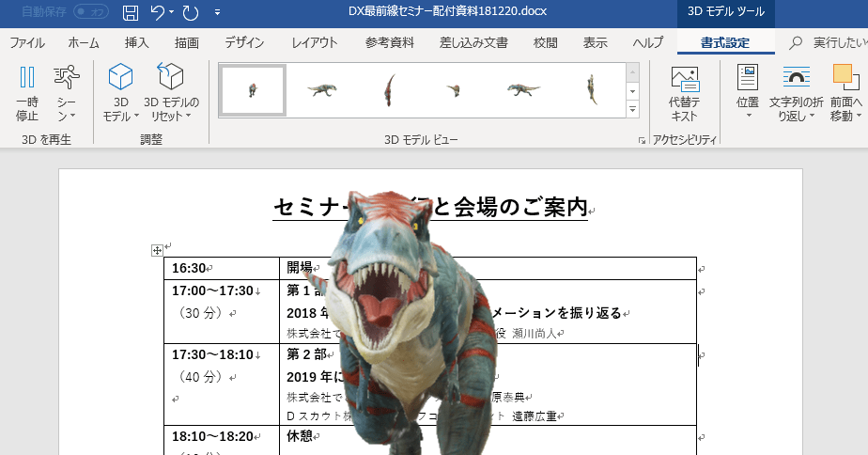Select the third 3D model view thumbnail
The height and width of the screenshot is (455, 868).
click(x=389, y=90)
